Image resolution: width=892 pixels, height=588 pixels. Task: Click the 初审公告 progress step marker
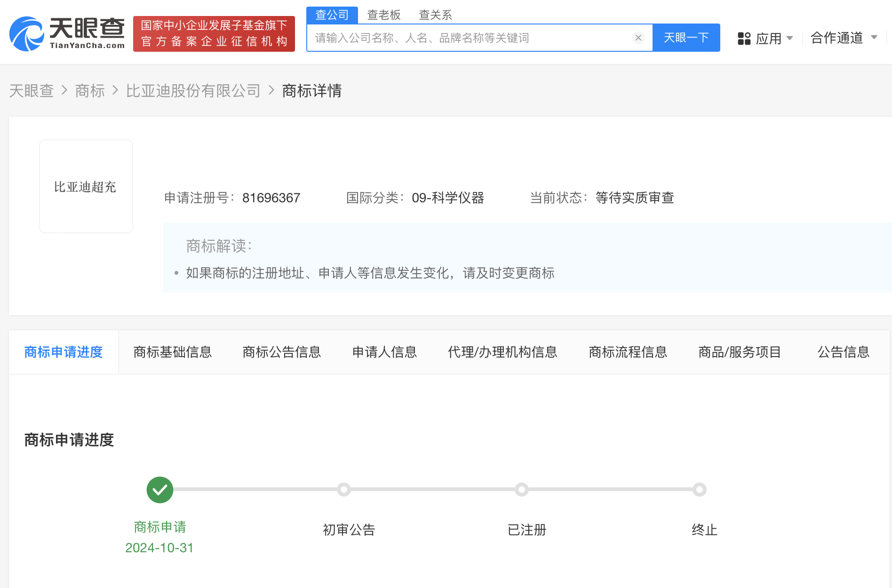344,490
